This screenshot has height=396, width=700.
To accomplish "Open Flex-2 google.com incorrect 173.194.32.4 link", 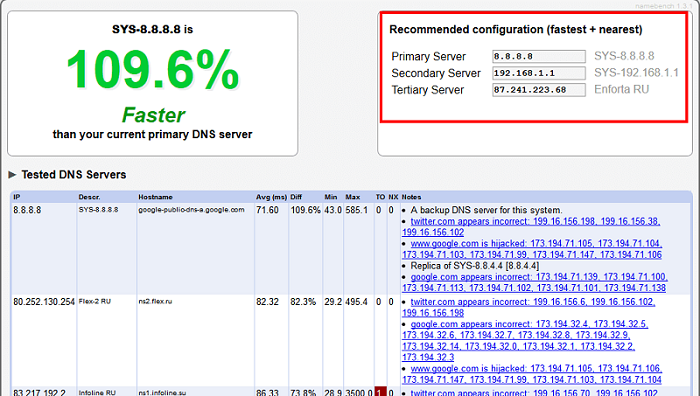I will pos(525,341).
